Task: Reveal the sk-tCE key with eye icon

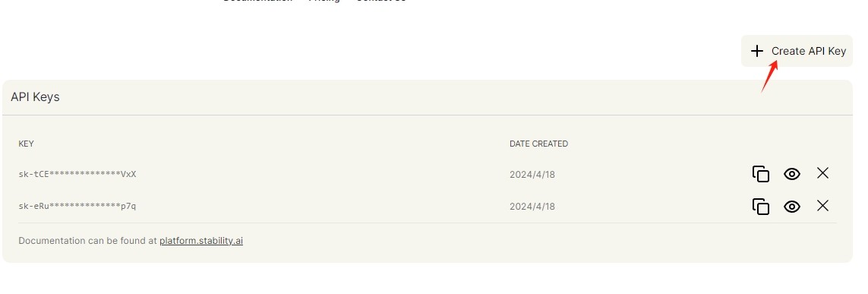Action: coord(792,174)
